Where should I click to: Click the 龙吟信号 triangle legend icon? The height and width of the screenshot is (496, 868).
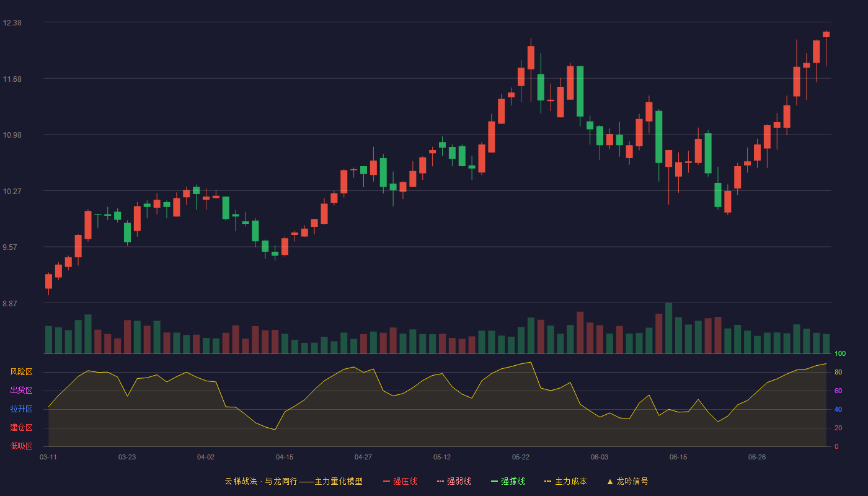(x=610, y=481)
